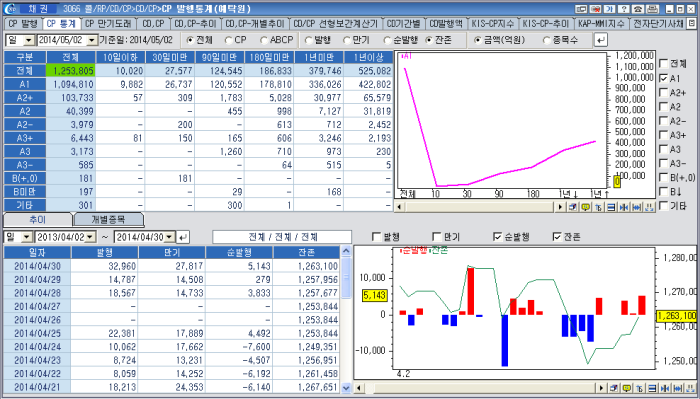Click lower chart last dashed-arrows icon

point(691,388)
